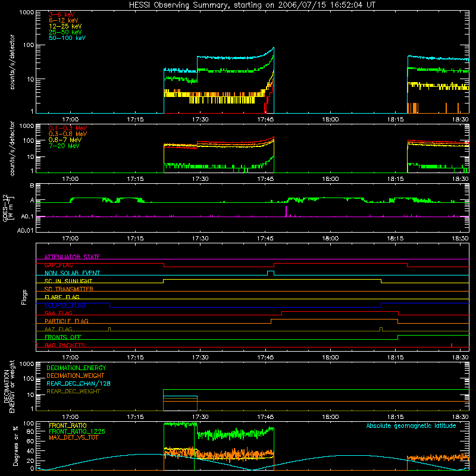This screenshot has width=476, height=476.
Task: Click the DECIMATION ENERGY or weight axis title
Action: click(x=9, y=386)
